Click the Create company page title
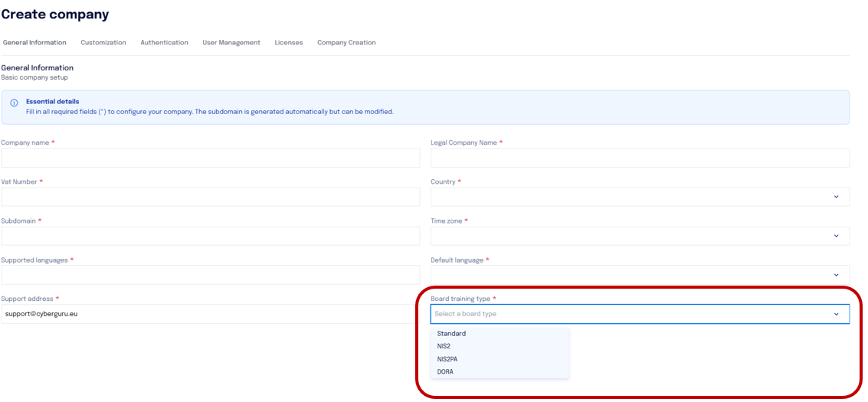 click(55, 15)
